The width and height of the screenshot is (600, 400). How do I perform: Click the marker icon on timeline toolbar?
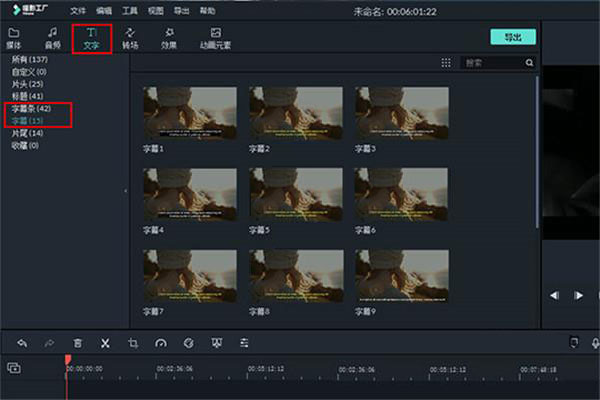[x=574, y=342]
